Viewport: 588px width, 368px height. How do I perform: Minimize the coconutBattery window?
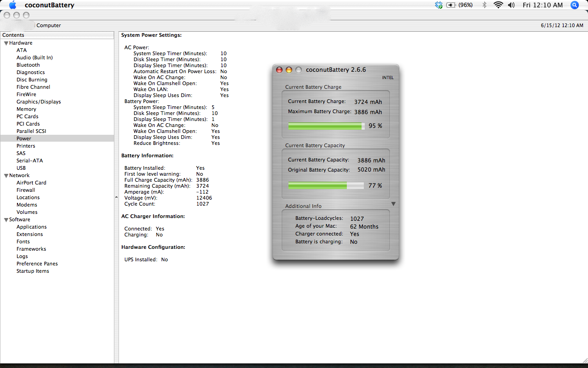289,70
